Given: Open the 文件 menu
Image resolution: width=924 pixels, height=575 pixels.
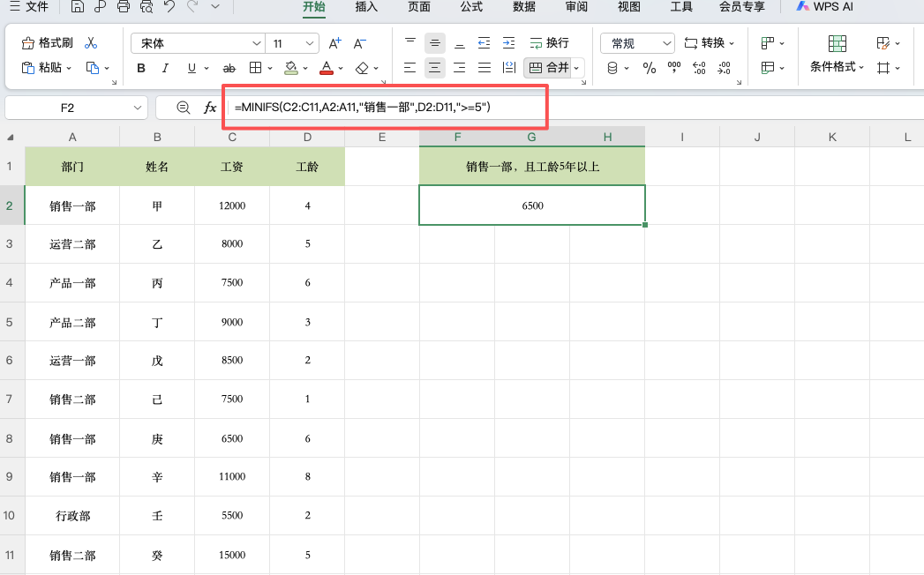Looking at the screenshot, I should [29, 7].
